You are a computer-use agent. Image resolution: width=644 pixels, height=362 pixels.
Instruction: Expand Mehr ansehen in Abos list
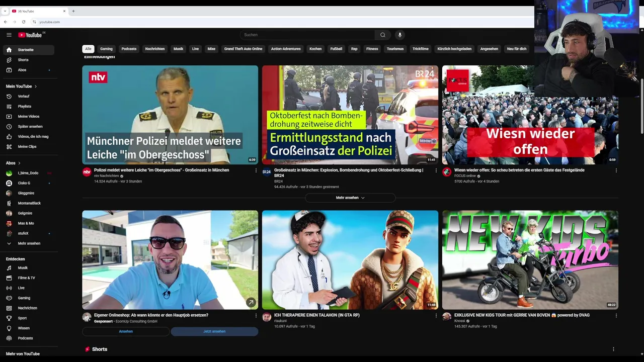pyautogui.click(x=29, y=243)
